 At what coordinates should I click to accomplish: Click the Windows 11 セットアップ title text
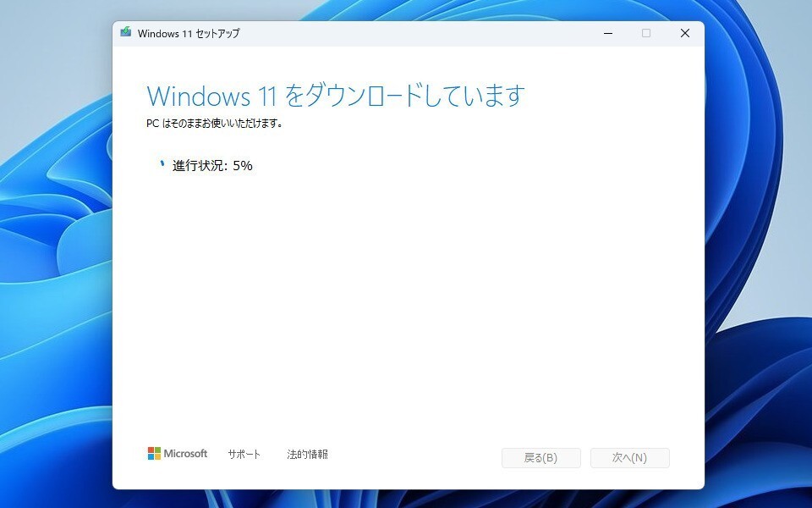(x=189, y=33)
